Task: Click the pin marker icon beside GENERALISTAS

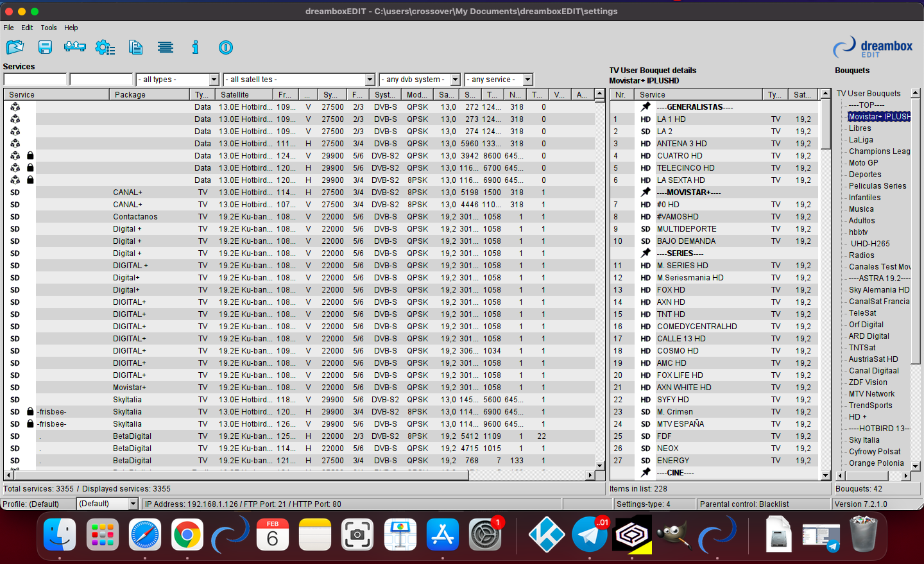Action: [646, 107]
